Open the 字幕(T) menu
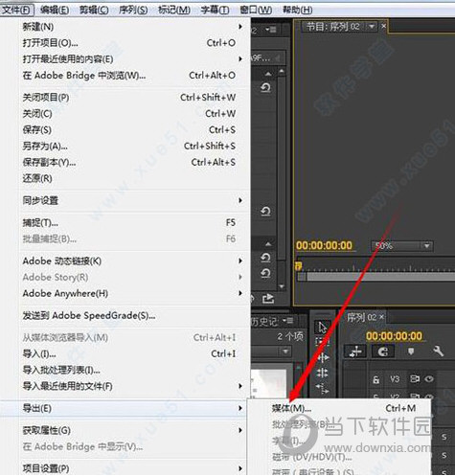455x476 pixels. click(x=215, y=10)
